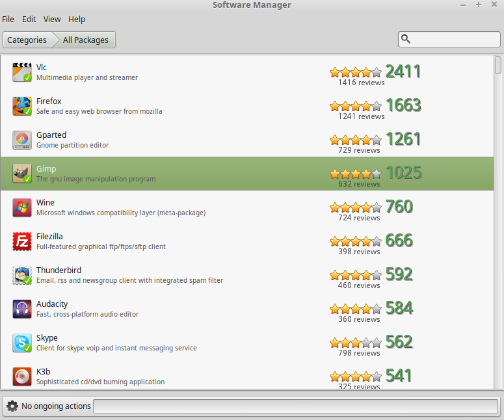Image resolution: width=504 pixels, height=420 pixels.
Task: Click 'Gnome partition editor' description
Action: tap(72, 145)
